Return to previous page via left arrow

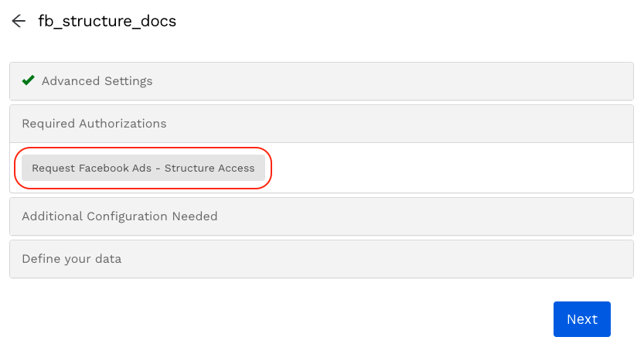[x=19, y=22]
